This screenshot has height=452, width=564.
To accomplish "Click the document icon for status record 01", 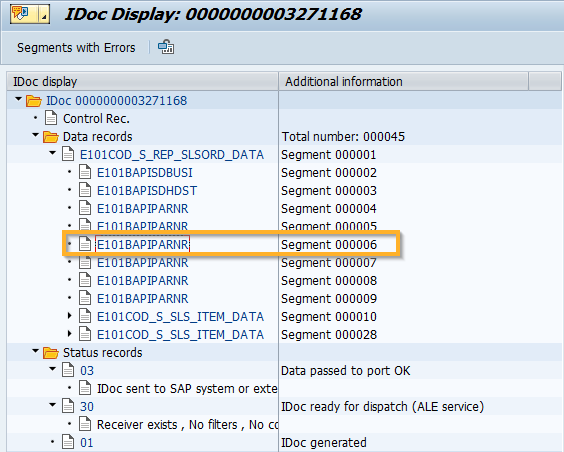I will 68,442.
